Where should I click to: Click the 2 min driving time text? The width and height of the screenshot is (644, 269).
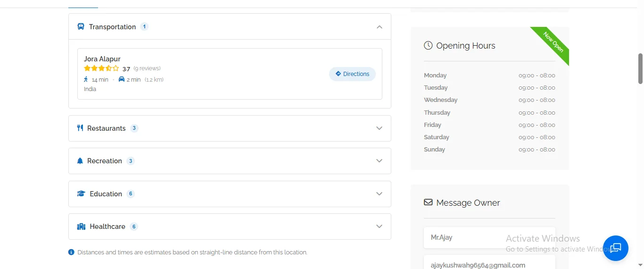[134, 80]
